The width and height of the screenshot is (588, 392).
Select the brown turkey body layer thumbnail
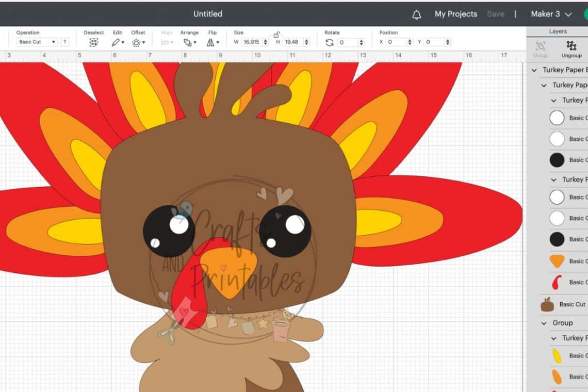click(547, 304)
